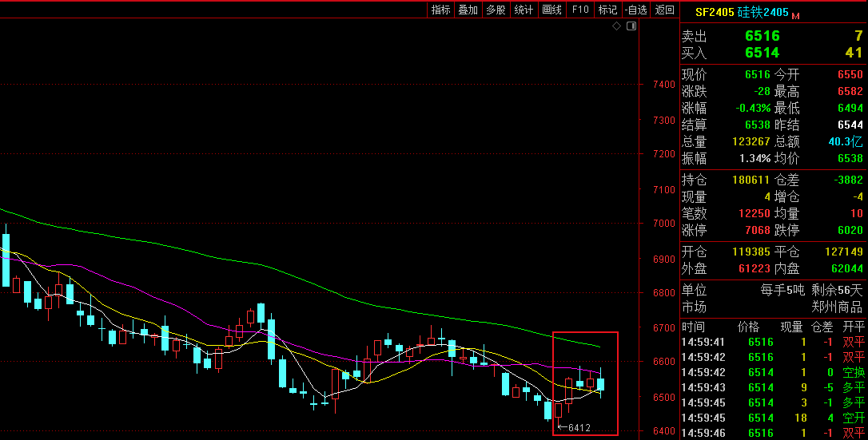Select the 14:59:45 空开 trade row
This screenshot has width=868, height=440.
point(772,418)
